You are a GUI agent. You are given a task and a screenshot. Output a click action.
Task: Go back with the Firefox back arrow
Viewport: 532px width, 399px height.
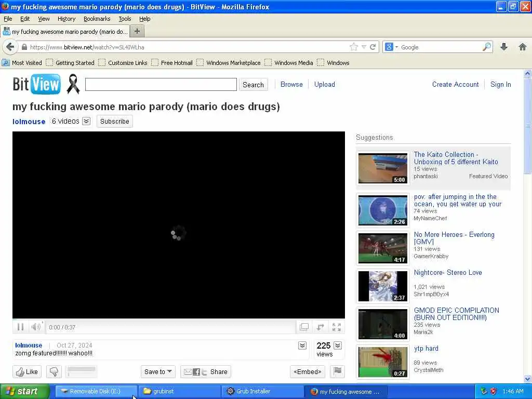pos(10,47)
